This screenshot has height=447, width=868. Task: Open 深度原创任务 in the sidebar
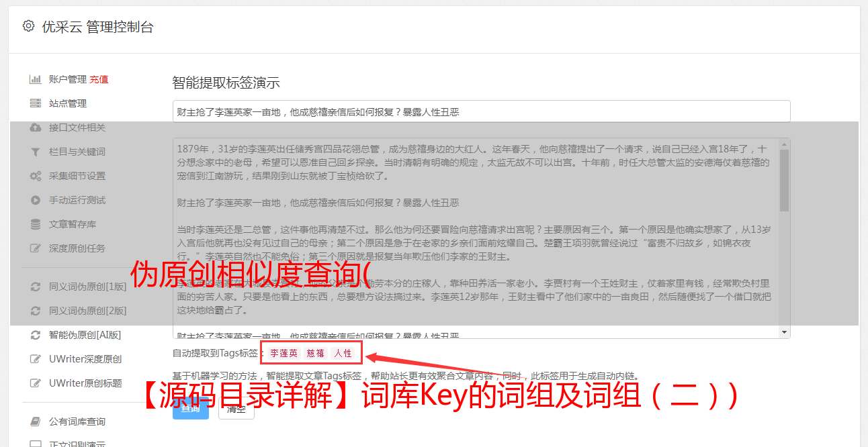point(77,248)
